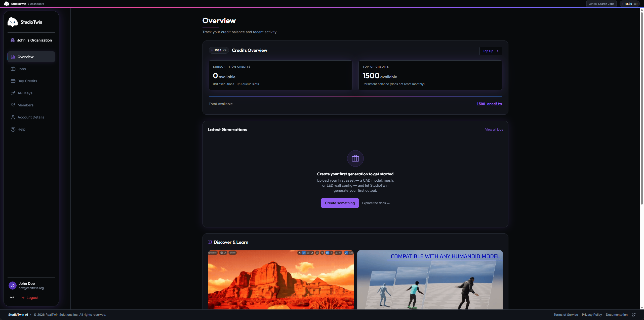The width and height of the screenshot is (644, 320).
Task: Click the Create something button
Action: tap(340, 203)
